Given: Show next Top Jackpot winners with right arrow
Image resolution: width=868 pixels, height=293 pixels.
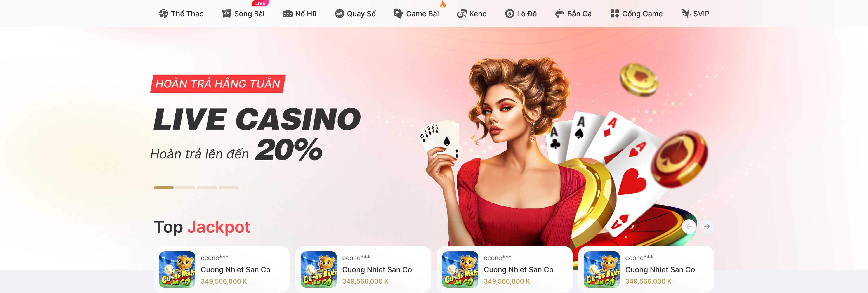Looking at the screenshot, I should click(707, 227).
